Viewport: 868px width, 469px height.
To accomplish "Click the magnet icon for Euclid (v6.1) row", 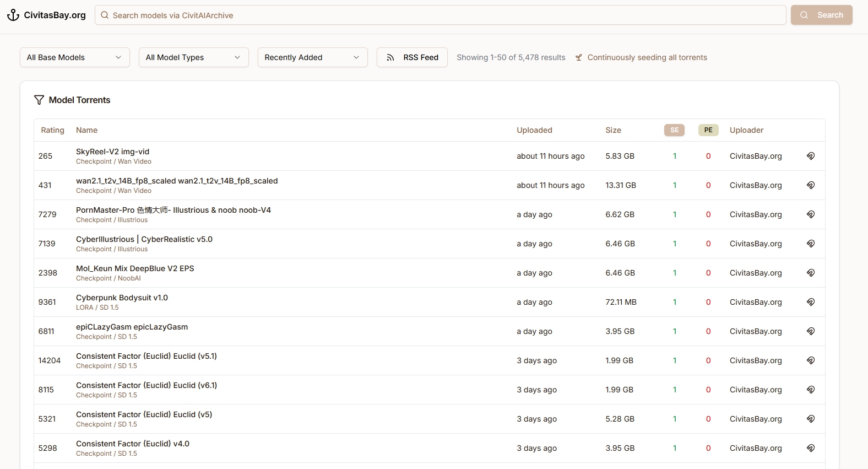I will click(811, 390).
